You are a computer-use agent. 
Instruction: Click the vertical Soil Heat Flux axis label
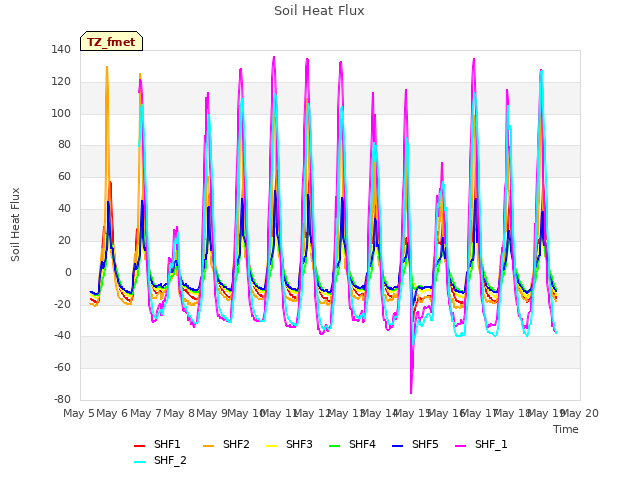click(x=15, y=224)
